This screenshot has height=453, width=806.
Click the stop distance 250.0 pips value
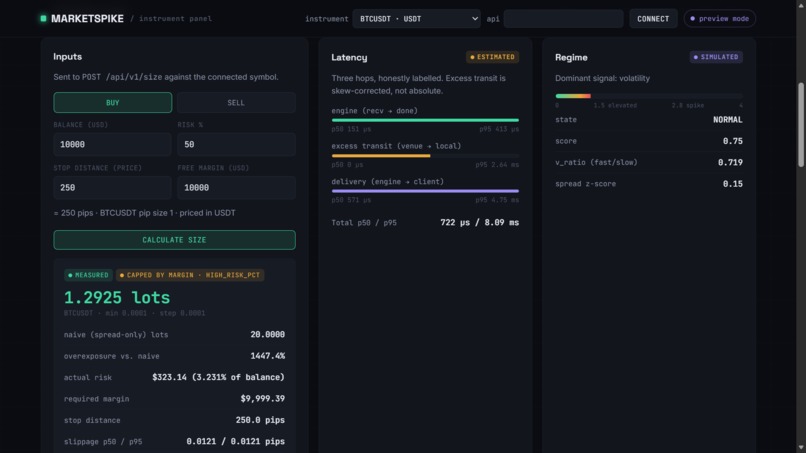point(260,420)
